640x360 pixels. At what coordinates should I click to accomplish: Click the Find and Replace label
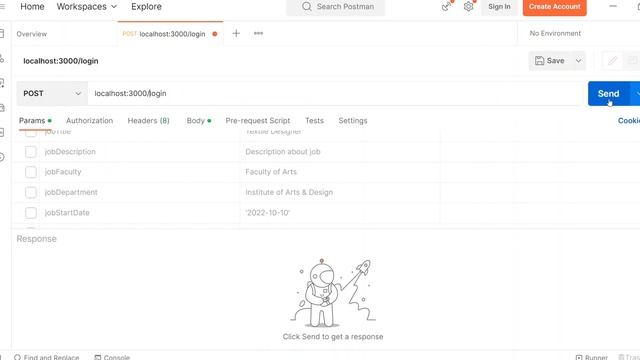click(x=51, y=357)
